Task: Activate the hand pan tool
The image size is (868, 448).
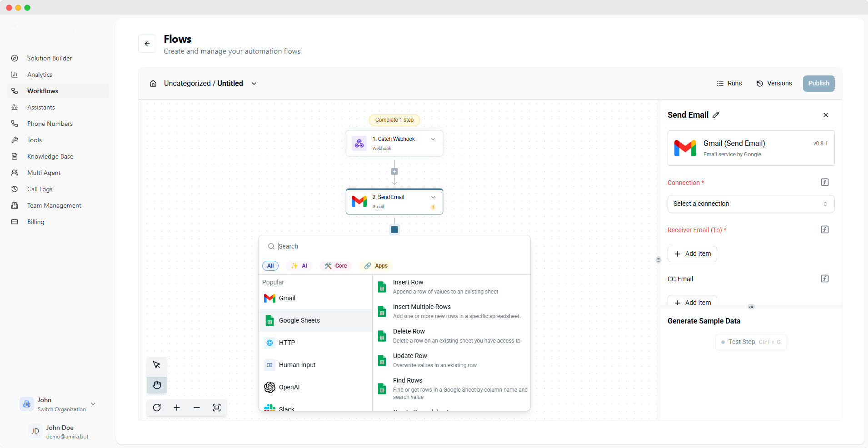Action: (156, 384)
